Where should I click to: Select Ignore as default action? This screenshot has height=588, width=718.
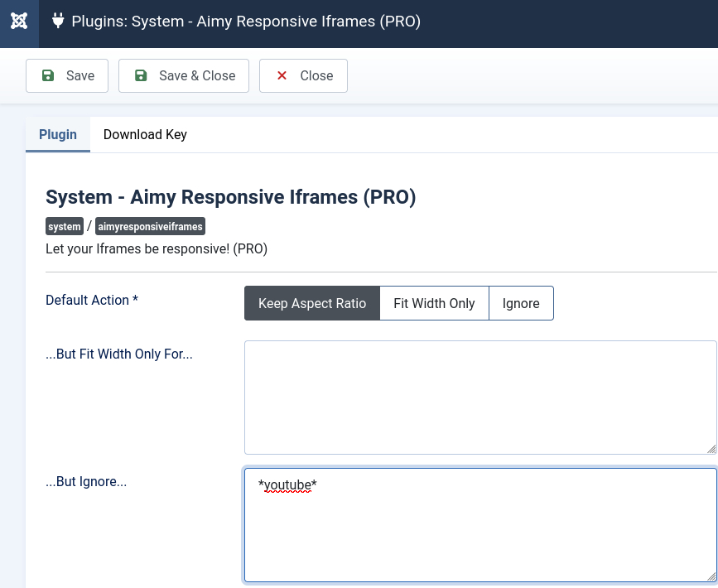coord(521,303)
